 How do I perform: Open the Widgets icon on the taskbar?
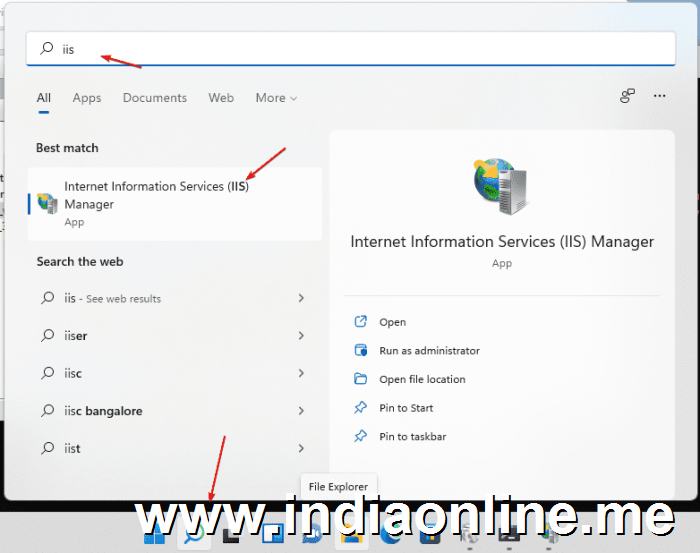coord(272,533)
